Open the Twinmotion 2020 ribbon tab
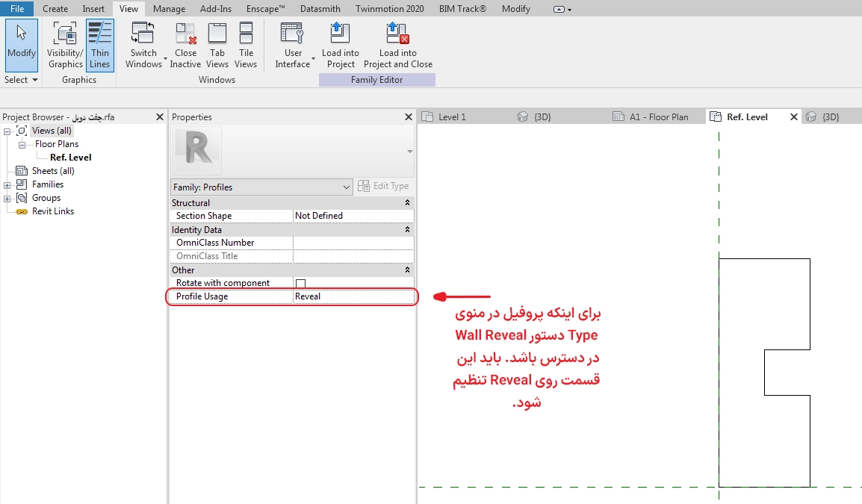The height and width of the screenshot is (504, 862). [390, 9]
